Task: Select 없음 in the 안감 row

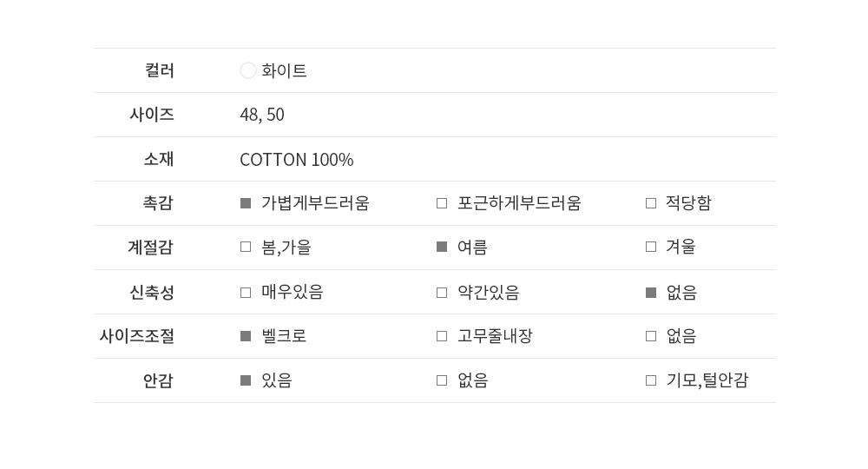Action: (x=442, y=380)
